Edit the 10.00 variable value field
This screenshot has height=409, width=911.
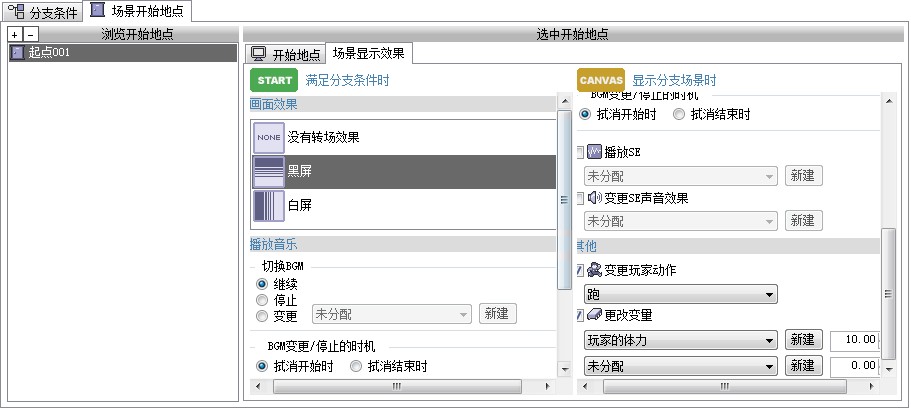tap(854, 340)
